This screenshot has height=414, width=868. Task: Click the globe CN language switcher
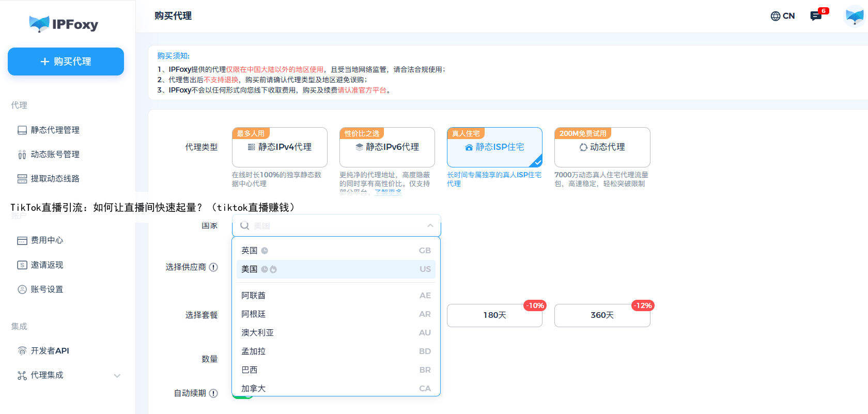coord(782,16)
